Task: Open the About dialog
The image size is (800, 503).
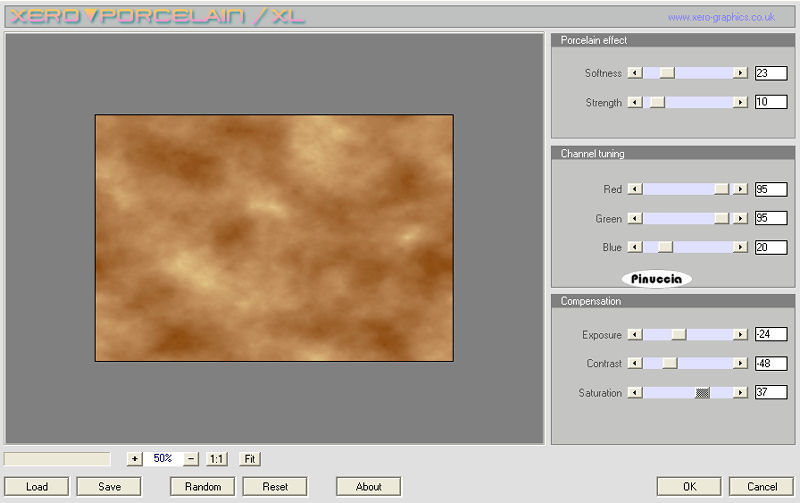Action: (368, 487)
